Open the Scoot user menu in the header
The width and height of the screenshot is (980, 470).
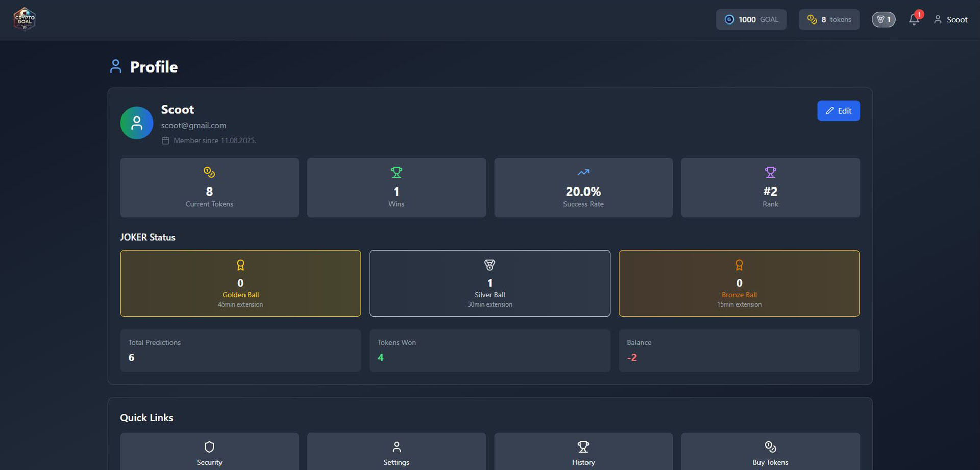(950, 19)
